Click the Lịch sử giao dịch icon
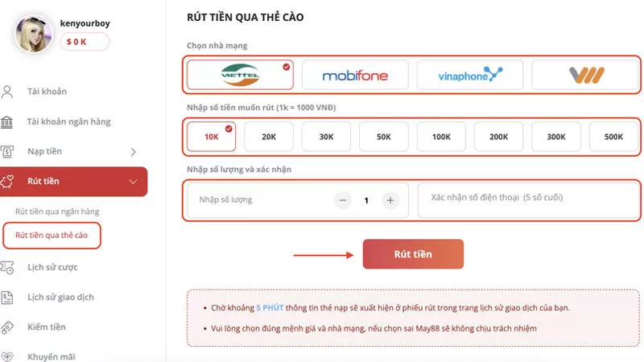The height and width of the screenshot is (362, 644). point(8,297)
